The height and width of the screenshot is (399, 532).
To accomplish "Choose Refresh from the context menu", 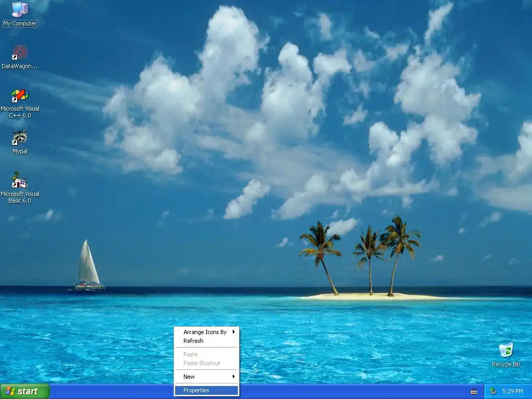I will point(206,341).
